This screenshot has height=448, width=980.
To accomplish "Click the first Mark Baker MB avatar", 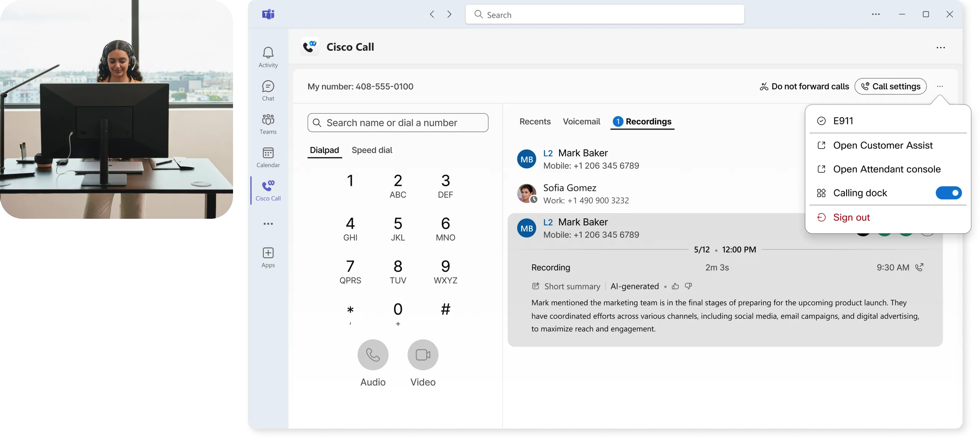I will 527,159.
